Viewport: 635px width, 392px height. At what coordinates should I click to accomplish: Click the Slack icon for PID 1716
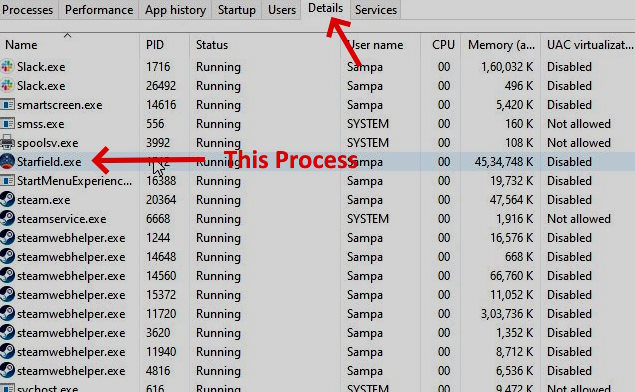click(7, 66)
